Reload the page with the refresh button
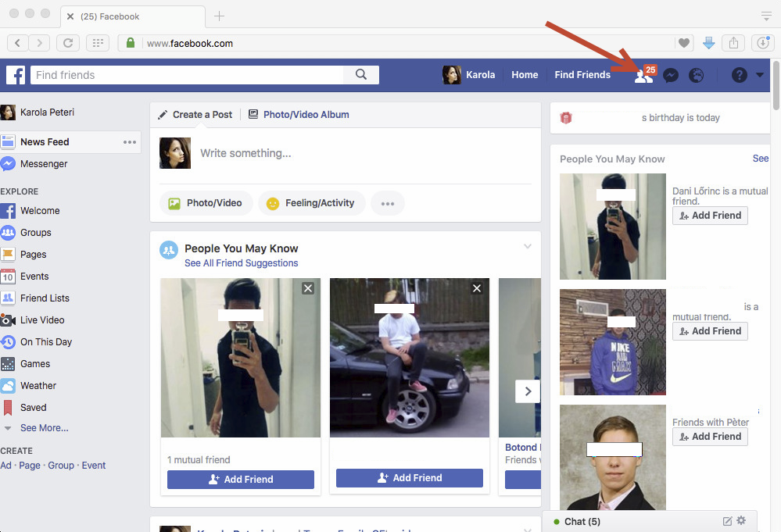This screenshot has width=781, height=532. pyautogui.click(x=68, y=43)
